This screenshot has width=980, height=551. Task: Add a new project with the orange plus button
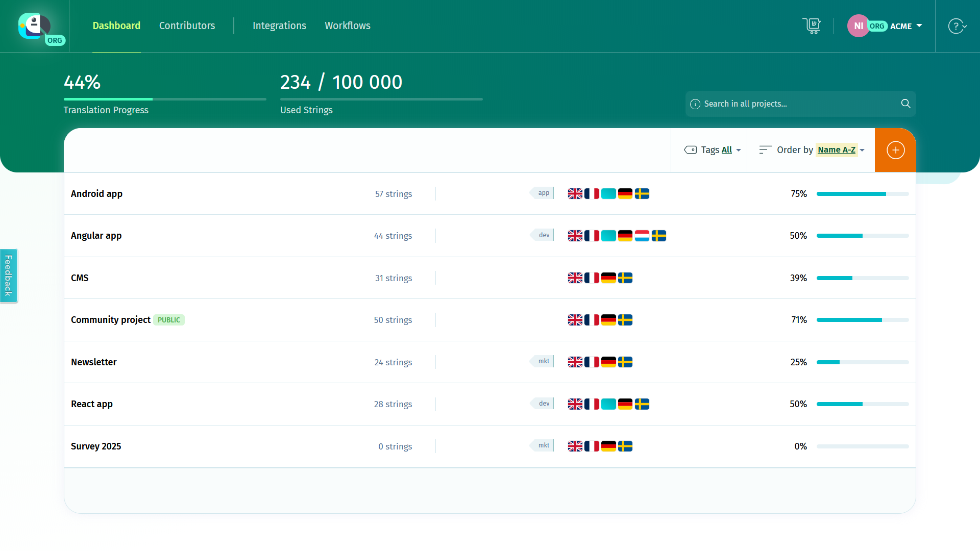[895, 150]
